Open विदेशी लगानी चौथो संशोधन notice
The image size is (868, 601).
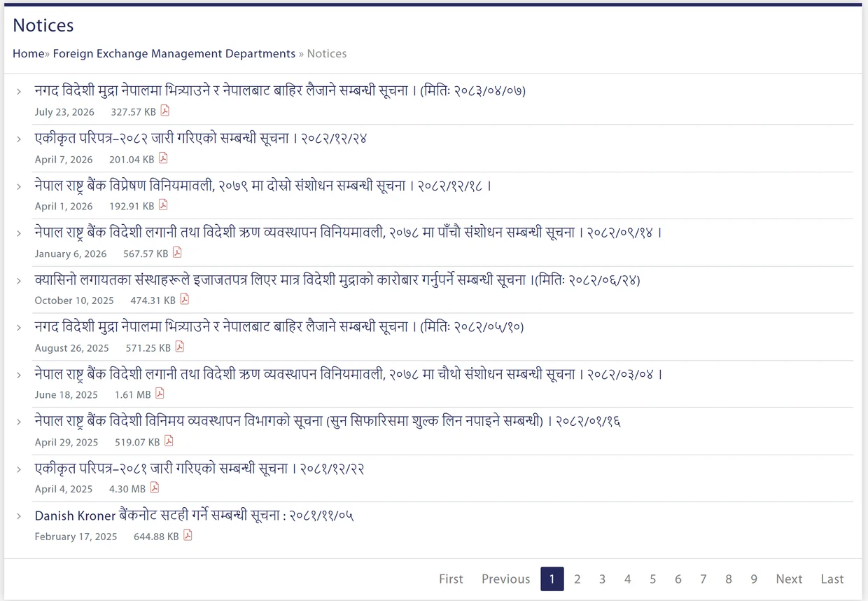point(349,374)
